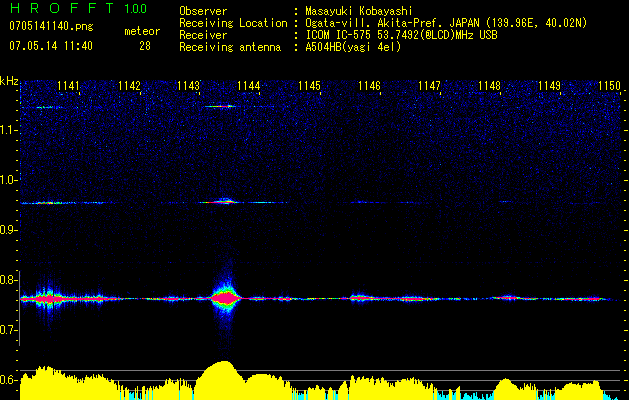Click time marker 1149 on the time axis
Viewport: 629px width, 400px height.
(x=549, y=86)
